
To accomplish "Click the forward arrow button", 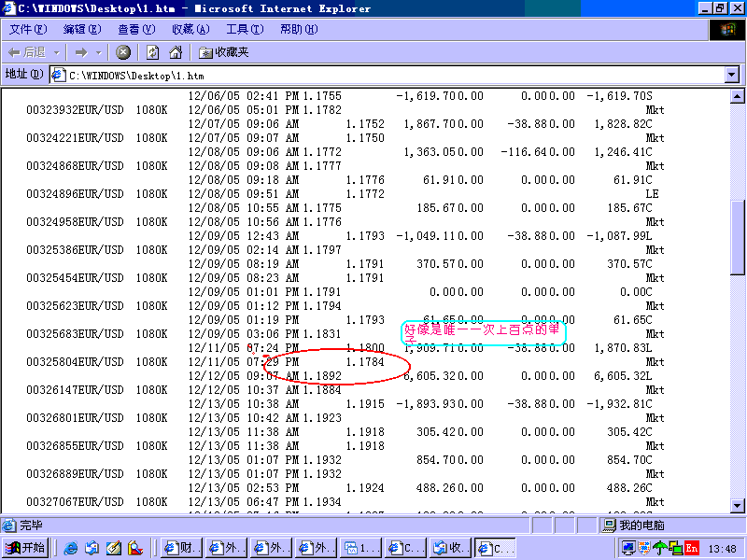I will 81,52.
